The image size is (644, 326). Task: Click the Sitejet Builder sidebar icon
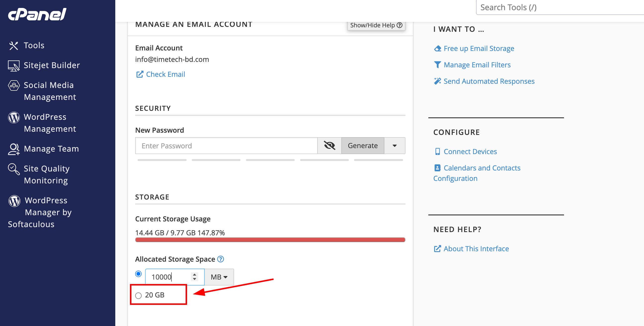tap(13, 66)
